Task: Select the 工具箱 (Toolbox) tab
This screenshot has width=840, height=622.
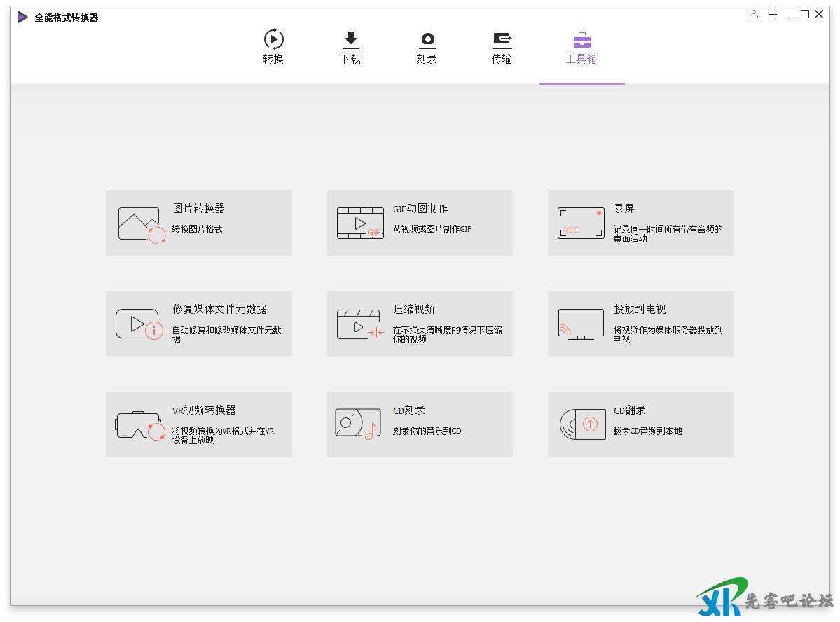Action: 581,48
